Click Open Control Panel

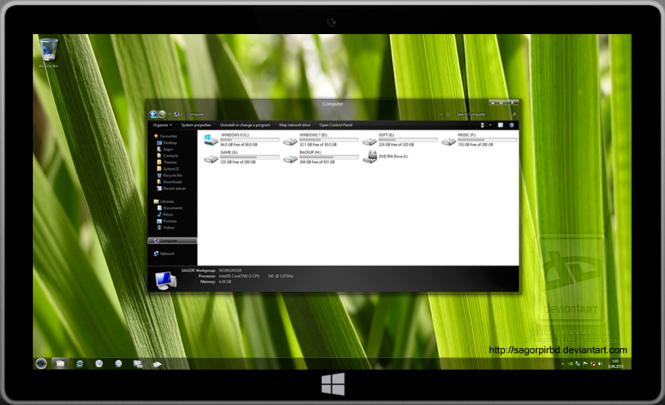tap(336, 125)
